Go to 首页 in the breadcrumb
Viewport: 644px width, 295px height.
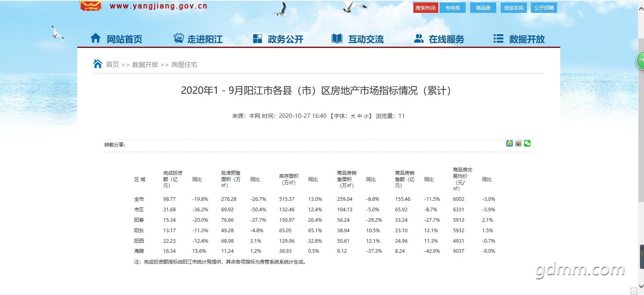click(x=112, y=64)
